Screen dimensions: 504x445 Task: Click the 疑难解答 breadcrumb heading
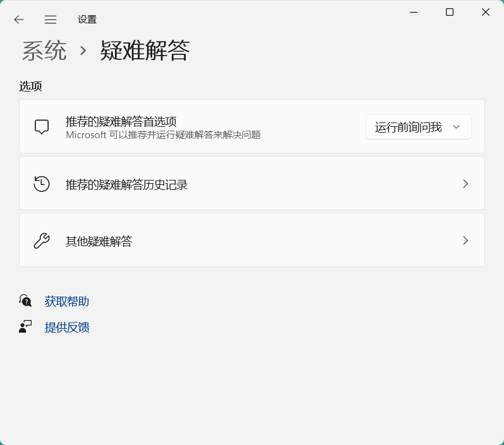pos(145,50)
